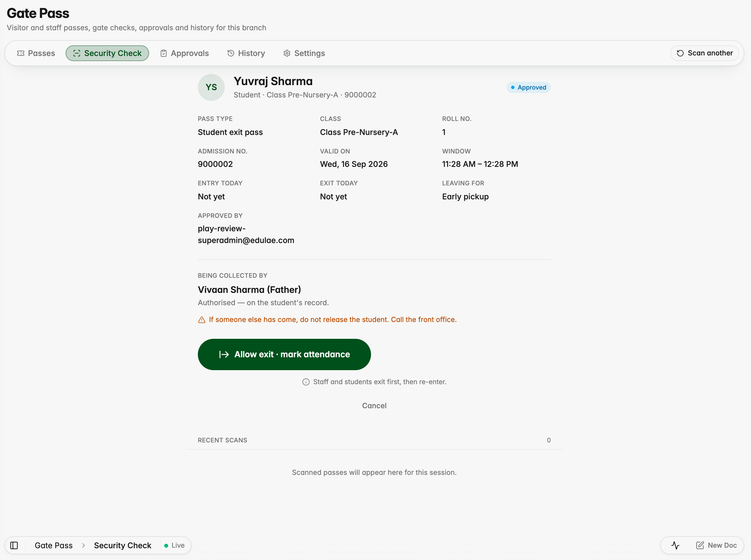The image size is (751, 560).
Task: Click the Class Pre-Nursery-A value
Action: tap(359, 132)
